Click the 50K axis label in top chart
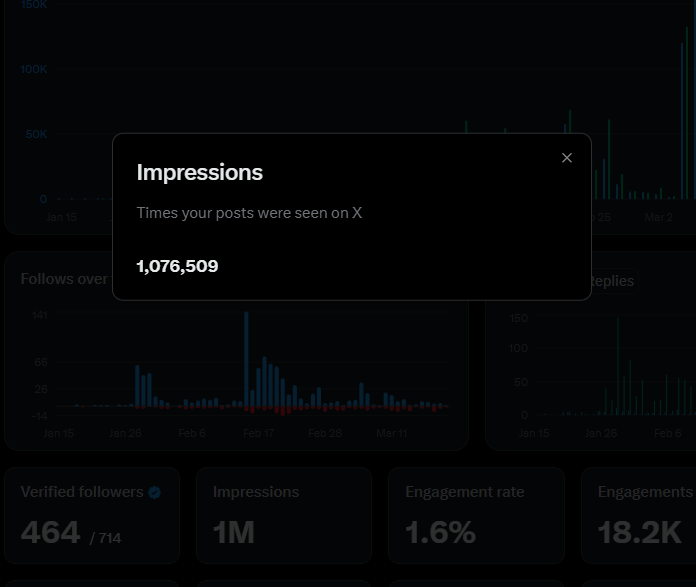 click(36, 134)
